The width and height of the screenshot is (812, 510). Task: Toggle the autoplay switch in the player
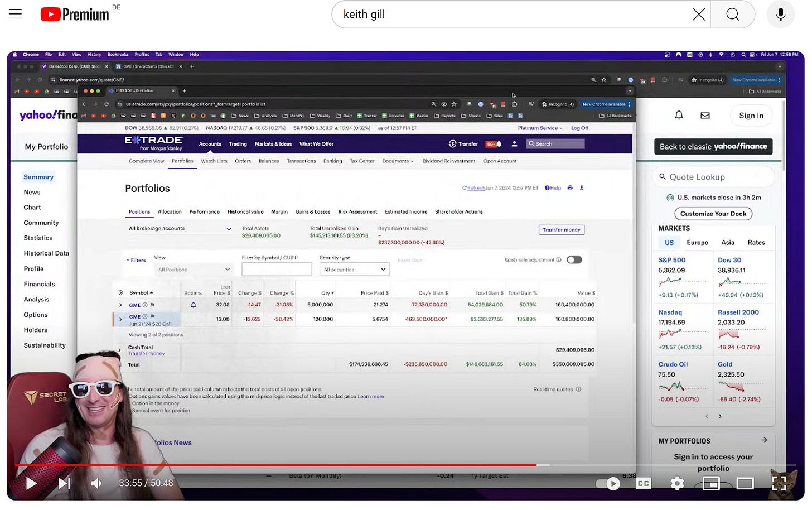608,484
